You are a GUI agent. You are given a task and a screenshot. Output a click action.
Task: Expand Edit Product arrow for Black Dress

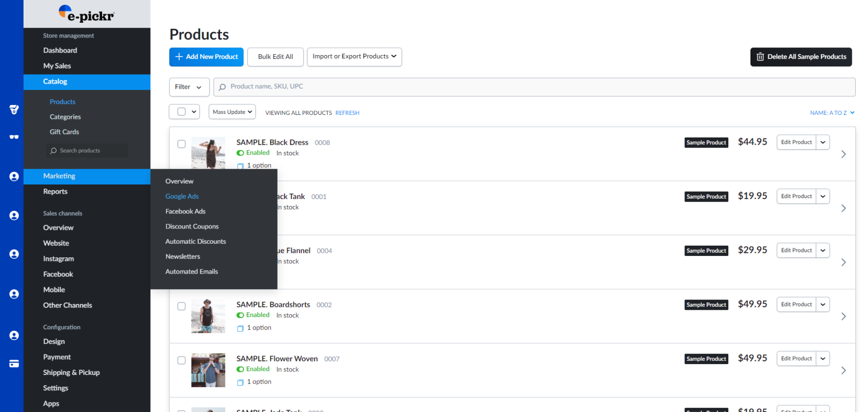823,142
